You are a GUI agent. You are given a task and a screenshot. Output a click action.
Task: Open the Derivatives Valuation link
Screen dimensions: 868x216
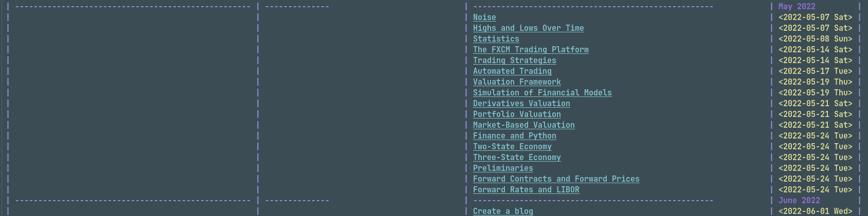pos(521,104)
